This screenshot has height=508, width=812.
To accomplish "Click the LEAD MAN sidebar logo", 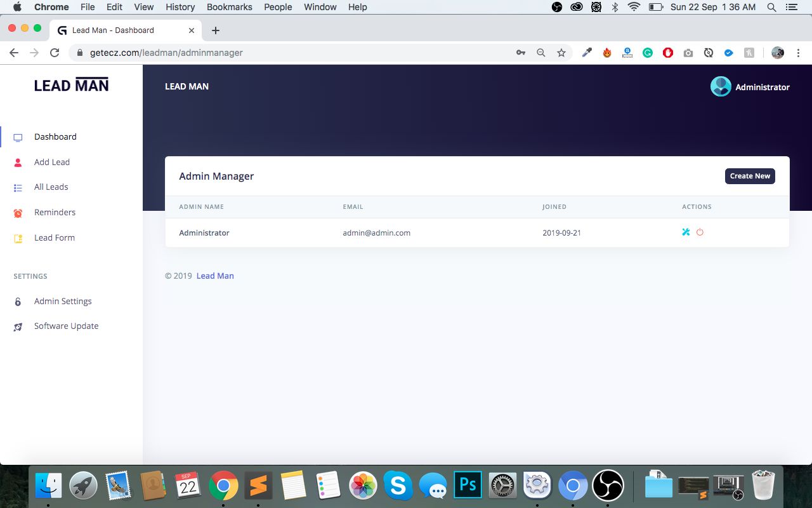I will [x=71, y=85].
